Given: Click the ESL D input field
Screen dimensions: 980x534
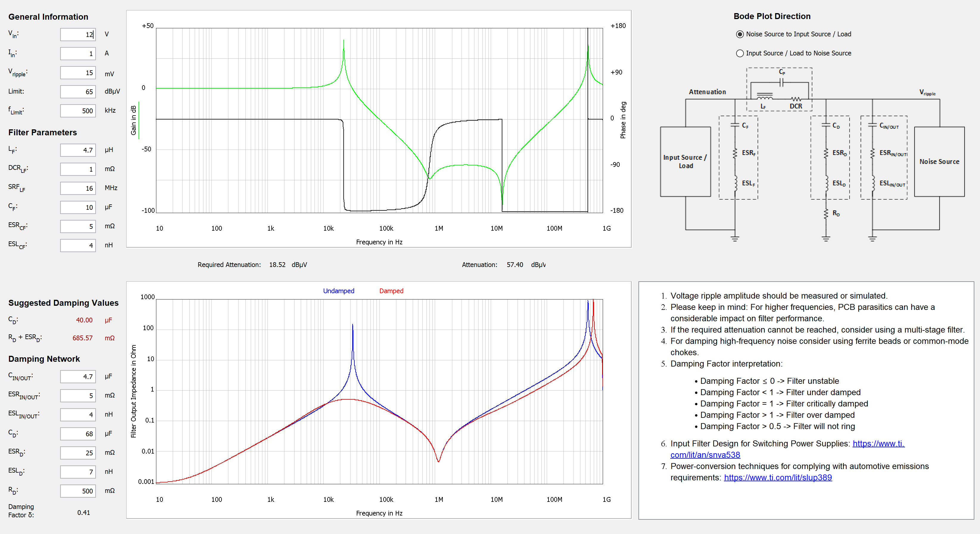Looking at the screenshot, I should (78, 472).
